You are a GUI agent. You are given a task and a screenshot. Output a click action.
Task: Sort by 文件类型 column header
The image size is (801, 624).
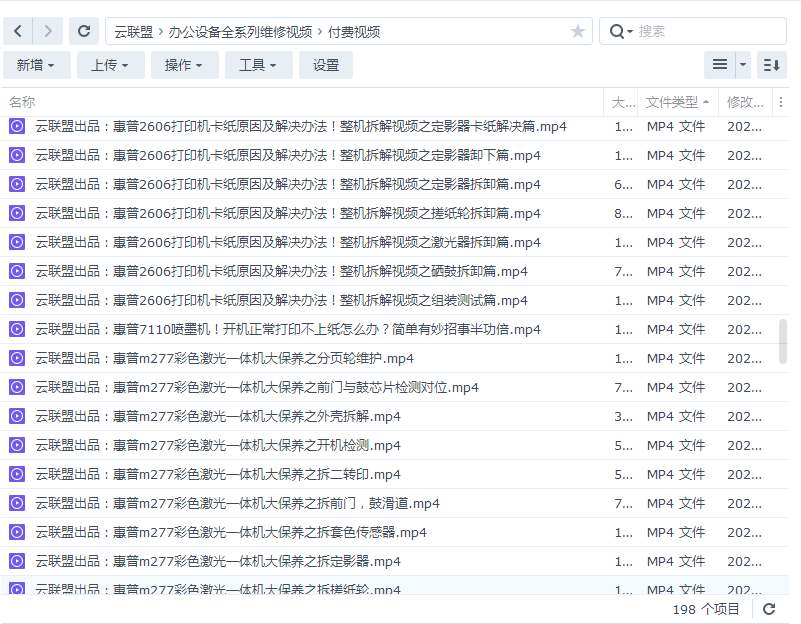point(677,102)
